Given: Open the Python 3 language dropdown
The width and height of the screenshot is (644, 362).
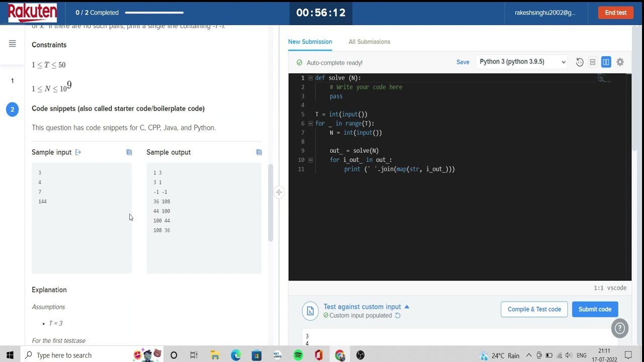Looking at the screenshot, I should click(x=522, y=62).
